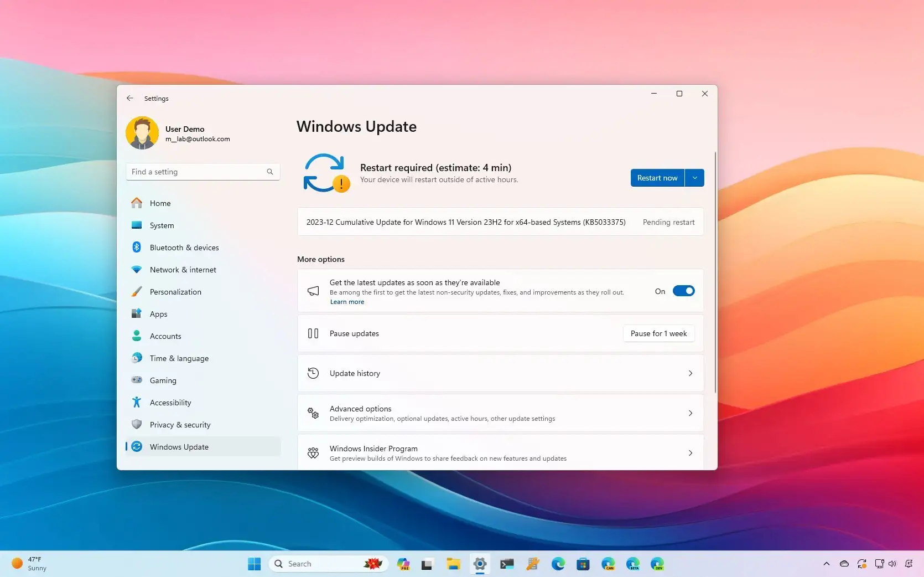Click the Find a setting search box
924x577 pixels.
(x=203, y=172)
